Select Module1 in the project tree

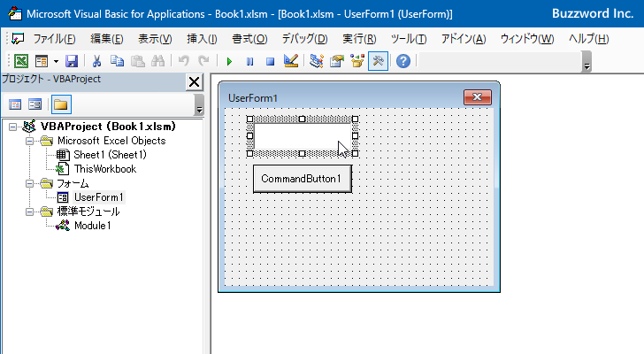click(x=92, y=226)
